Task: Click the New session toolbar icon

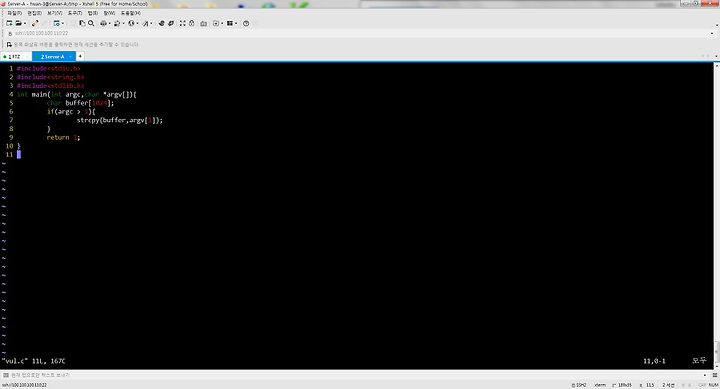Action: click(x=9, y=23)
